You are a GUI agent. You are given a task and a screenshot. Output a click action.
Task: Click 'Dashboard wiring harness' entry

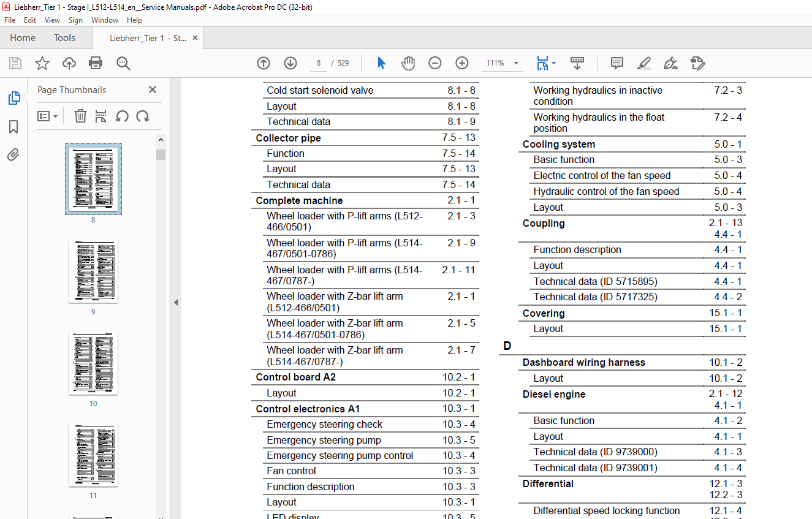583,362
